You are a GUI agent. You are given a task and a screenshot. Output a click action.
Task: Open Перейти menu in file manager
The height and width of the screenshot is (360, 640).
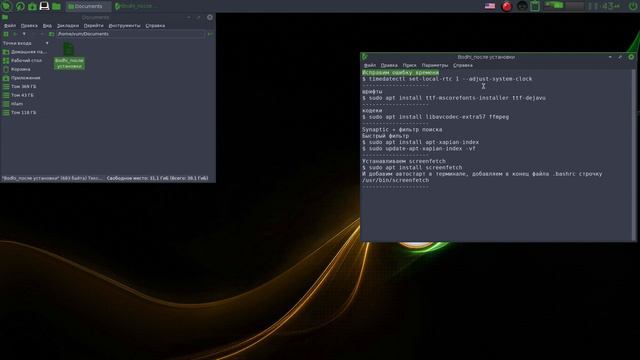[93, 25]
